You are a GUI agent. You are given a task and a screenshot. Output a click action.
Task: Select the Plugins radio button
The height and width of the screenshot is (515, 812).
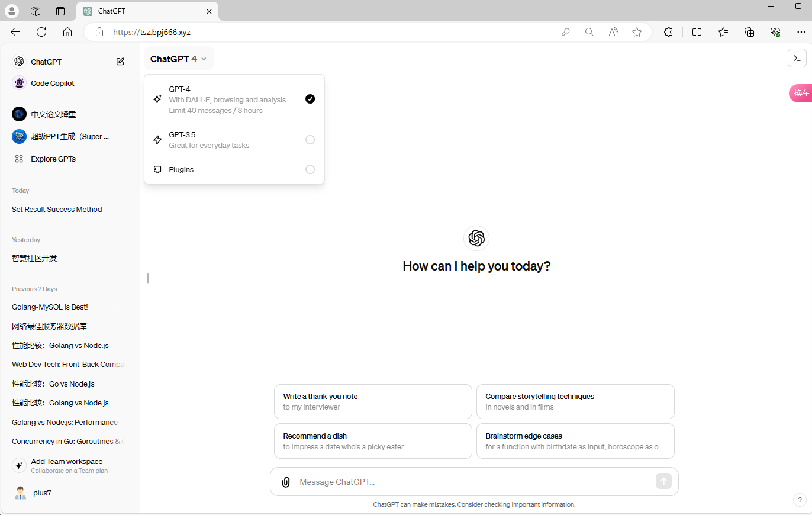point(310,169)
